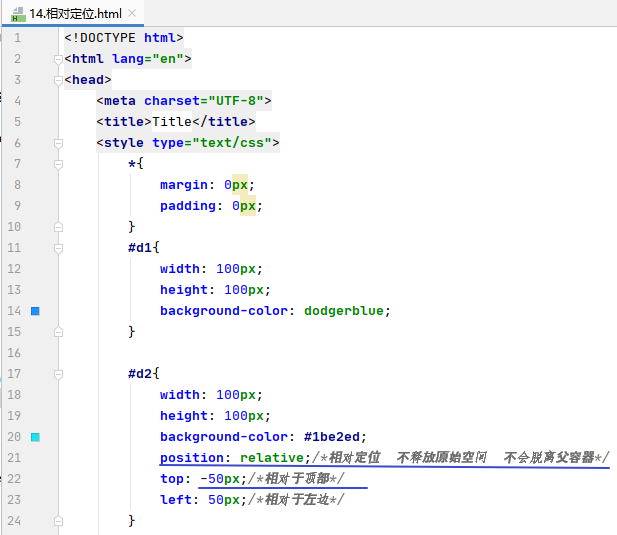The width and height of the screenshot is (617, 535).
Task: Click fold end marker on line 10
Action: (x=58, y=227)
